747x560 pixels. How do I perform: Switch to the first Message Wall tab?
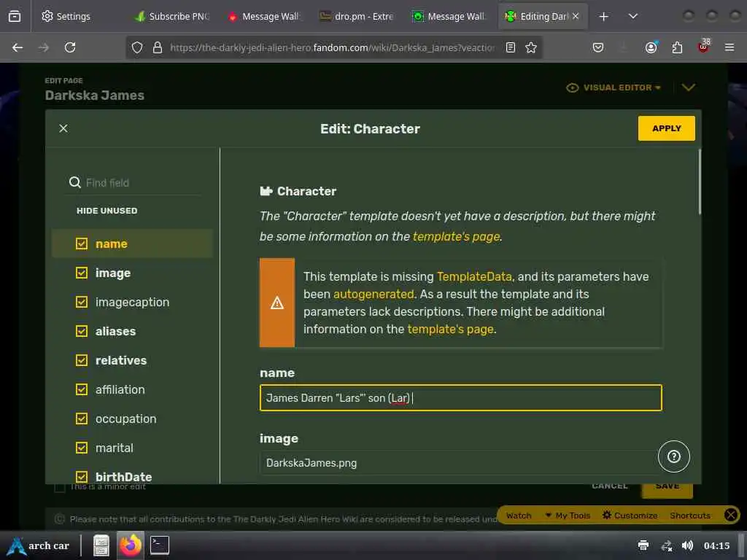pos(265,16)
